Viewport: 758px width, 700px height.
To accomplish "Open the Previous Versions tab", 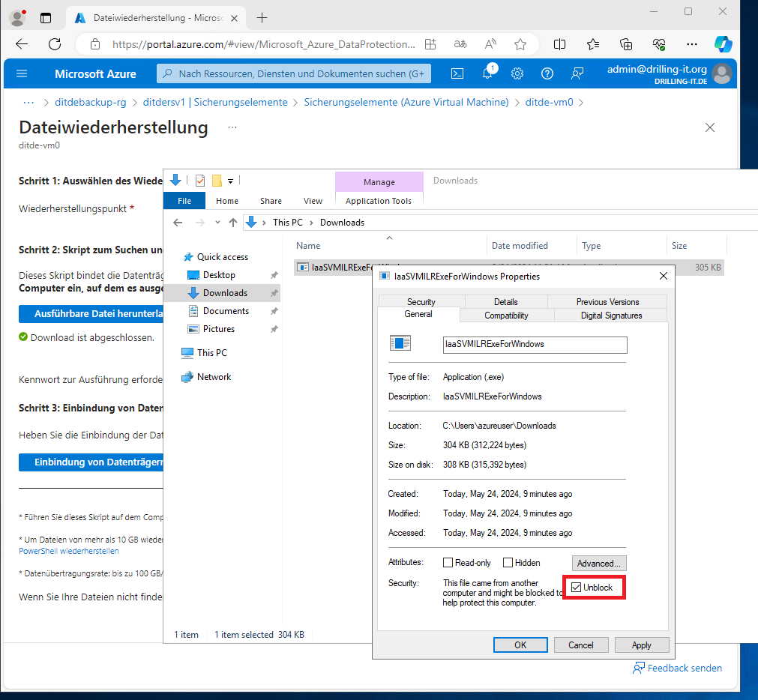I will point(607,301).
